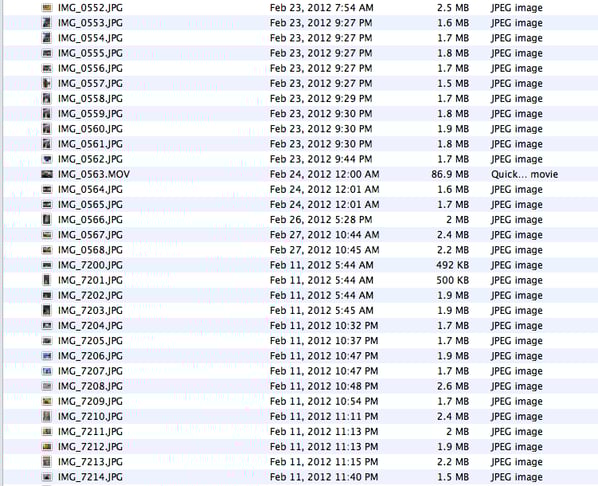This screenshot has height=486, width=598.
Task: Click the file icon beside IMG_7209.JPG
Action: point(47,401)
